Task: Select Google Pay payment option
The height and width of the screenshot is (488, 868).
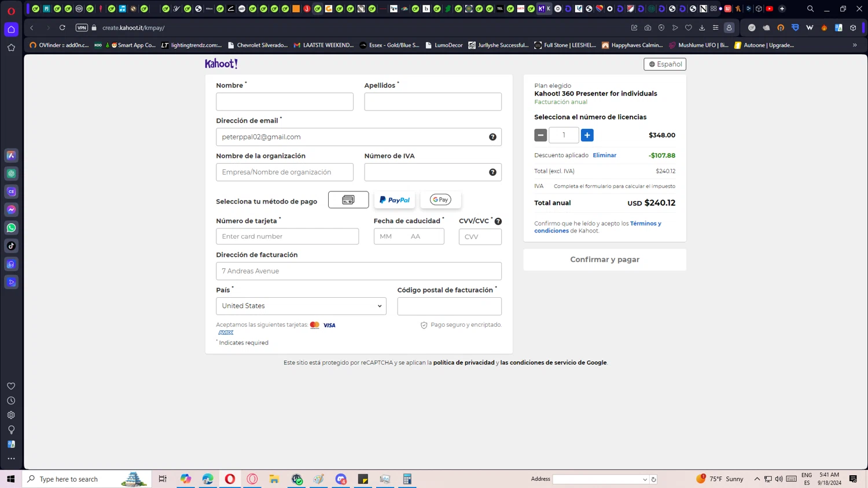Action: point(440,199)
